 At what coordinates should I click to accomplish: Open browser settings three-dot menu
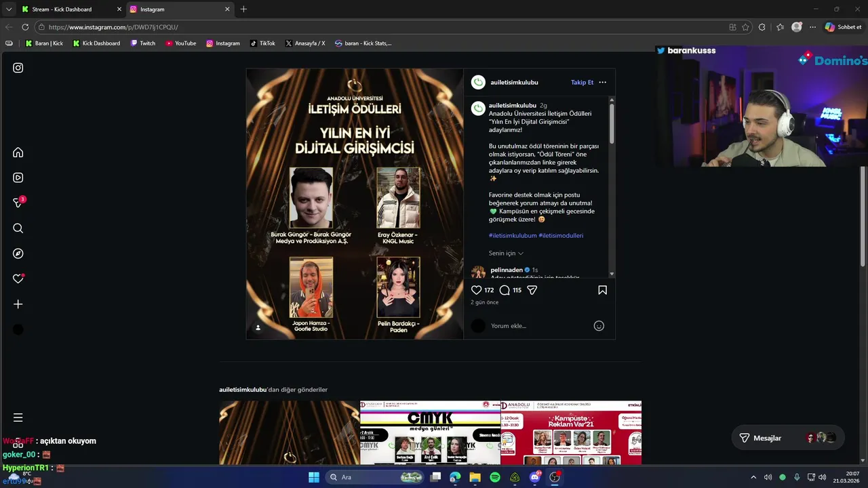click(812, 27)
